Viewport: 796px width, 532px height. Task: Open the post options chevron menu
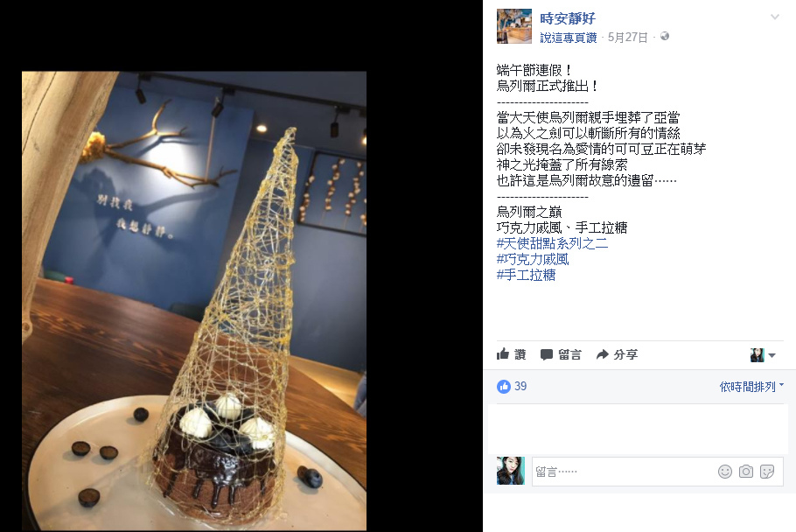(775, 17)
